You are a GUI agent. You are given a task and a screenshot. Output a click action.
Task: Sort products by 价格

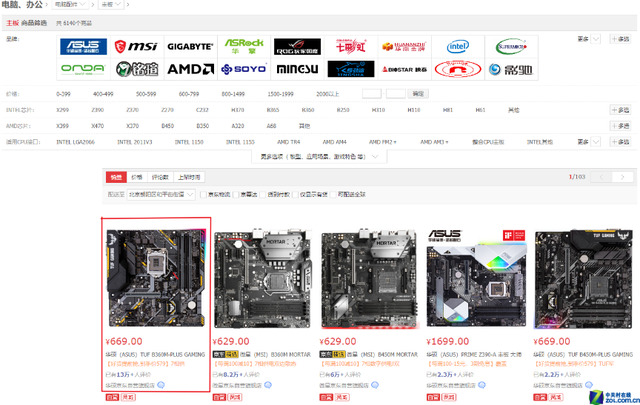pyautogui.click(x=137, y=177)
